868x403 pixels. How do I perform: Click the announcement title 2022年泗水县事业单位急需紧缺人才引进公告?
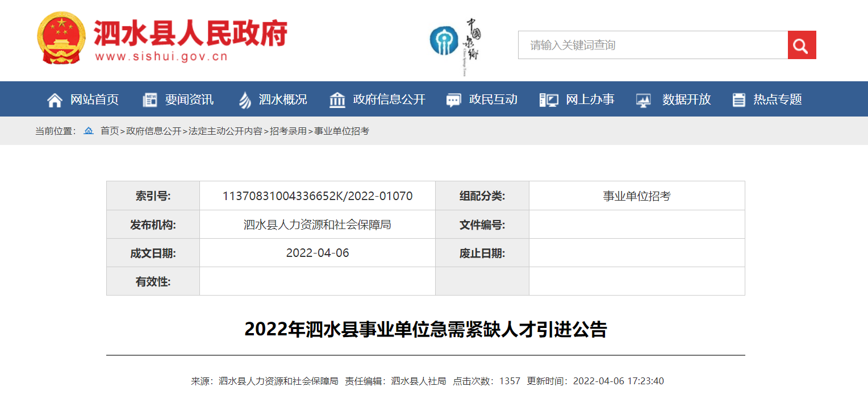click(425, 330)
